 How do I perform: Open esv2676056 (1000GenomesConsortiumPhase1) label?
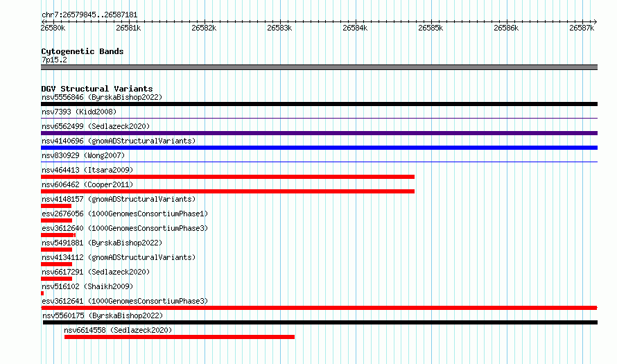tap(125, 214)
